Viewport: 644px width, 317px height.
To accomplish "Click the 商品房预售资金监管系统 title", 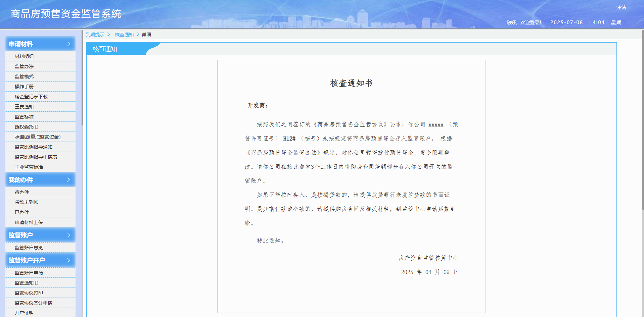I will pos(66,14).
